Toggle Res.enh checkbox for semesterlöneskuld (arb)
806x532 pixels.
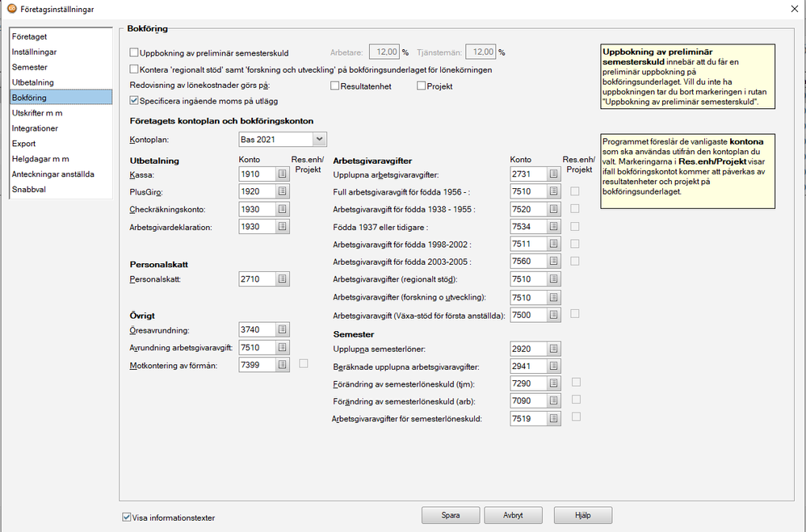coord(576,400)
